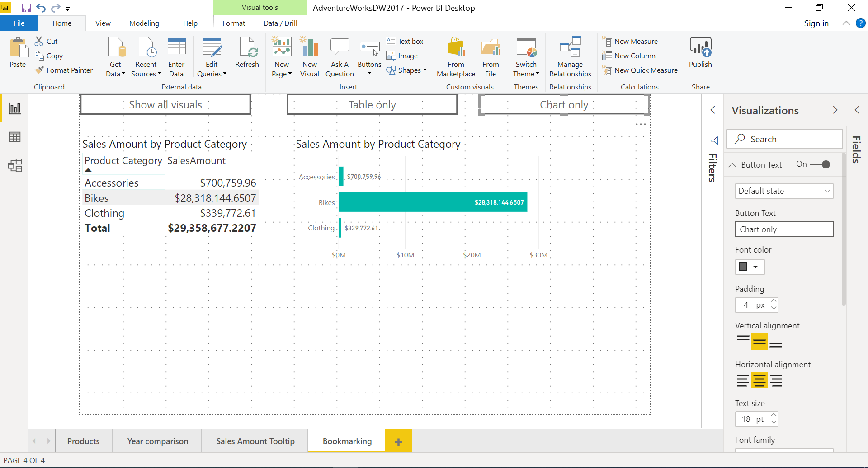Save the report using the disk icon
This screenshot has height=468, width=868.
[26, 8]
